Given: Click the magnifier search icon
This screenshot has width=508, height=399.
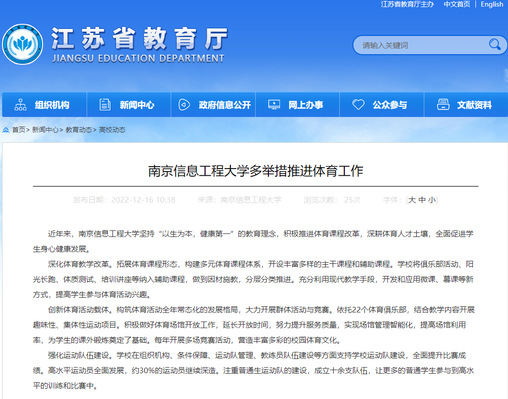Looking at the screenshot, I should tap(494, 44).
